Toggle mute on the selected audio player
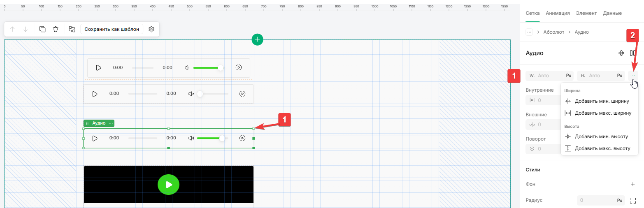The height and width of the screenshot is (208, 644). [x=191, y=139]
